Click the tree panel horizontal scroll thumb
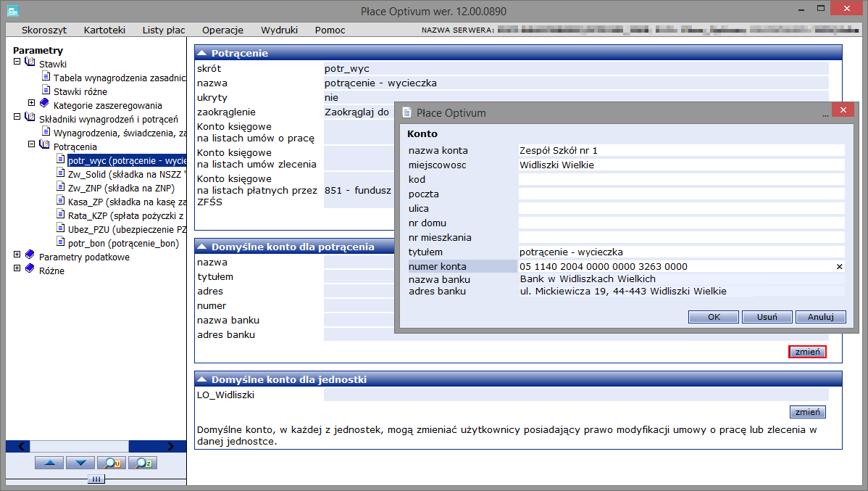The image size is (868, 491). coord(80,447)
